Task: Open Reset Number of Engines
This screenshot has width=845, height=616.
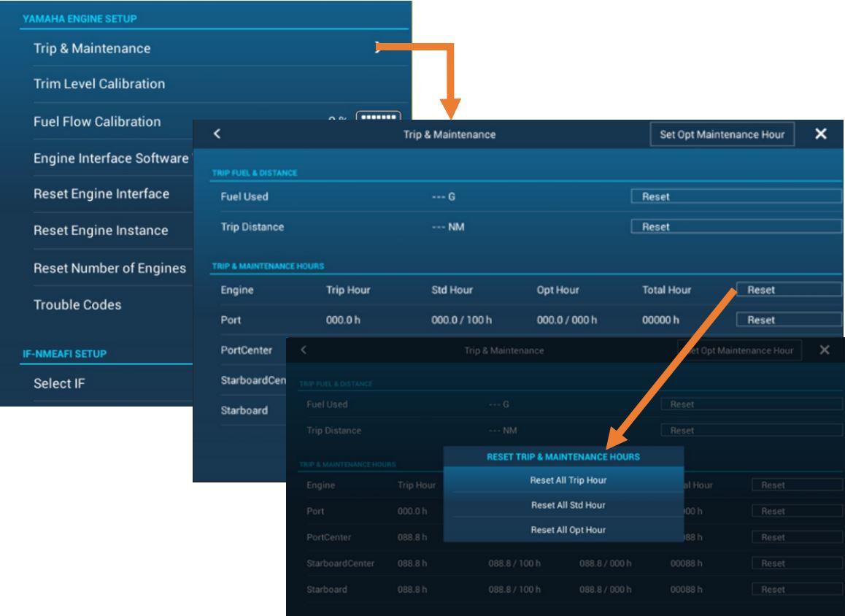Action: [x=109, y=268]
